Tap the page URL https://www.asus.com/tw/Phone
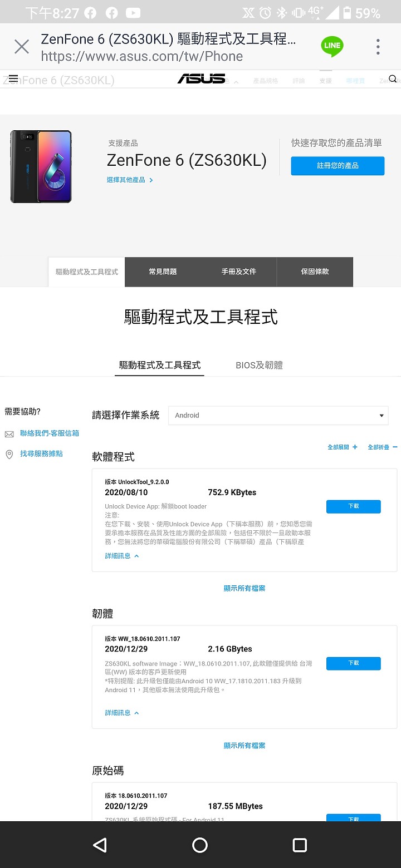The image size is (401, 868). tap(142, 56)
